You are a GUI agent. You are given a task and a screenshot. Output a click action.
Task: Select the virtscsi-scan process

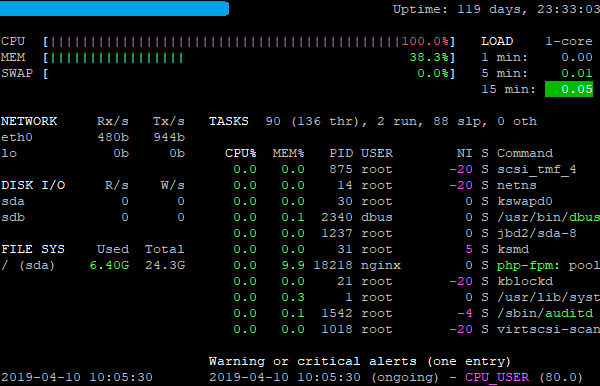click(548, 329)
